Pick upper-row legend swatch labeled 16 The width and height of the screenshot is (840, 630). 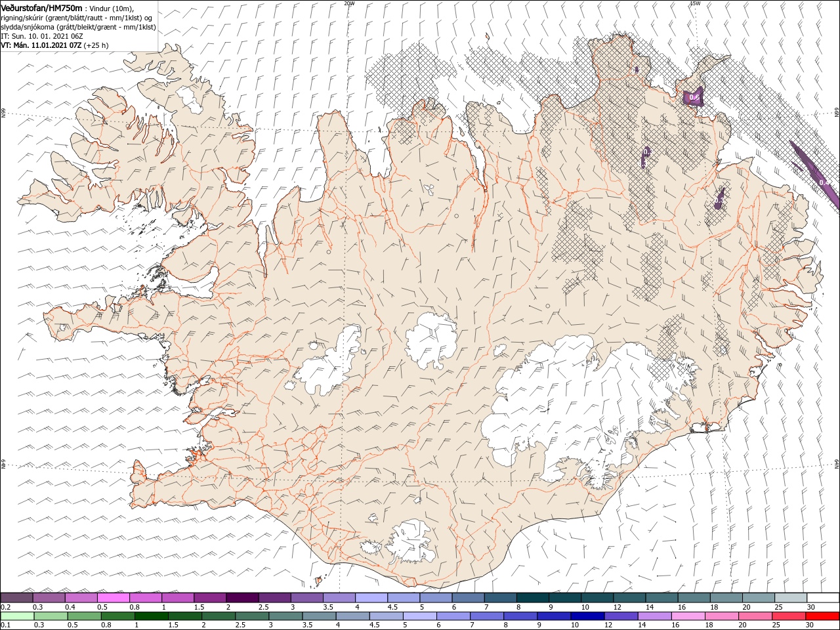[x=694, y=597]
